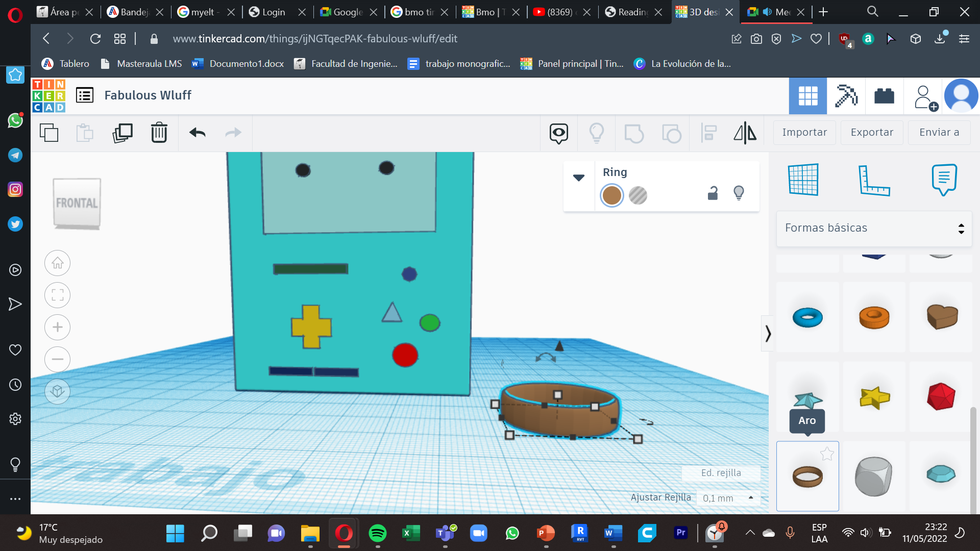Select the Mirror/flip tool
The width and height of the screenshot is (980, 551).
(745, 133)
